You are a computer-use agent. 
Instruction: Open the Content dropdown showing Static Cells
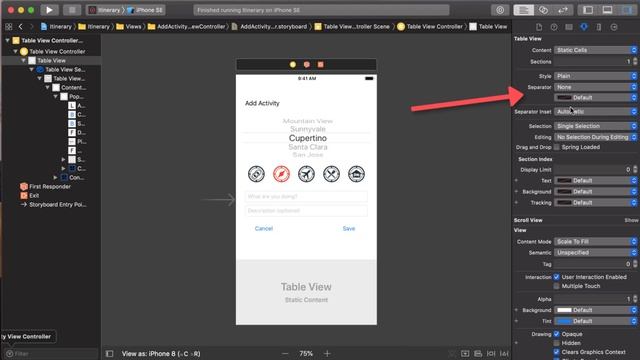point(595,50)
